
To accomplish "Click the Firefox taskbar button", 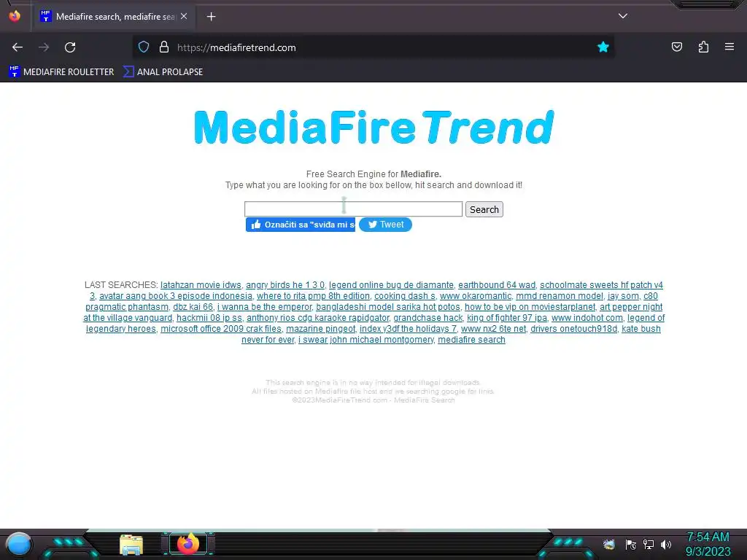I will click(x=187, y=544).
